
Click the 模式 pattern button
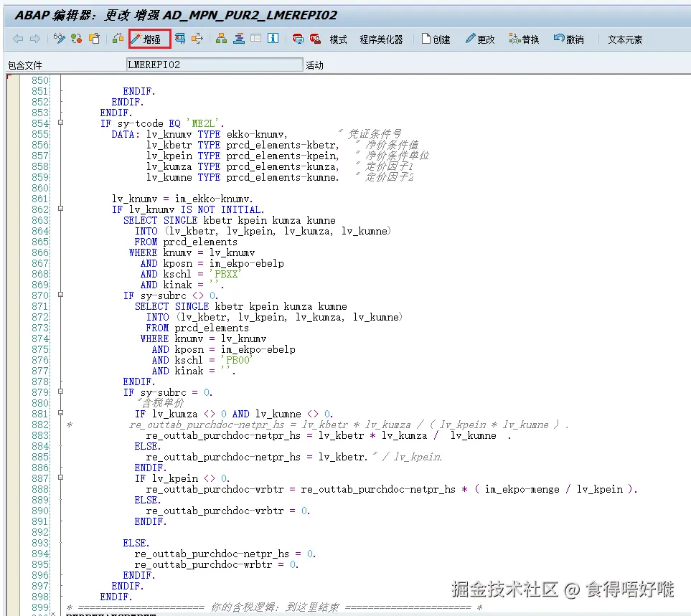(339, 39)
